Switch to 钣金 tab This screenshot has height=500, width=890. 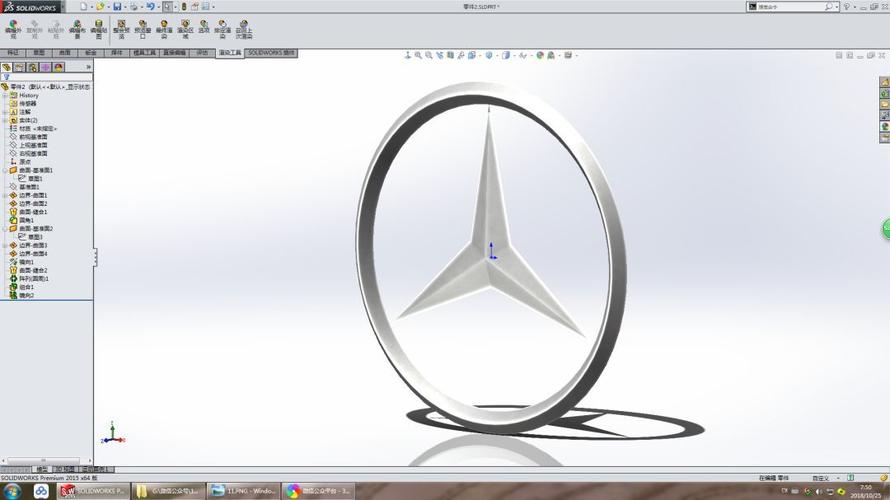91,53
